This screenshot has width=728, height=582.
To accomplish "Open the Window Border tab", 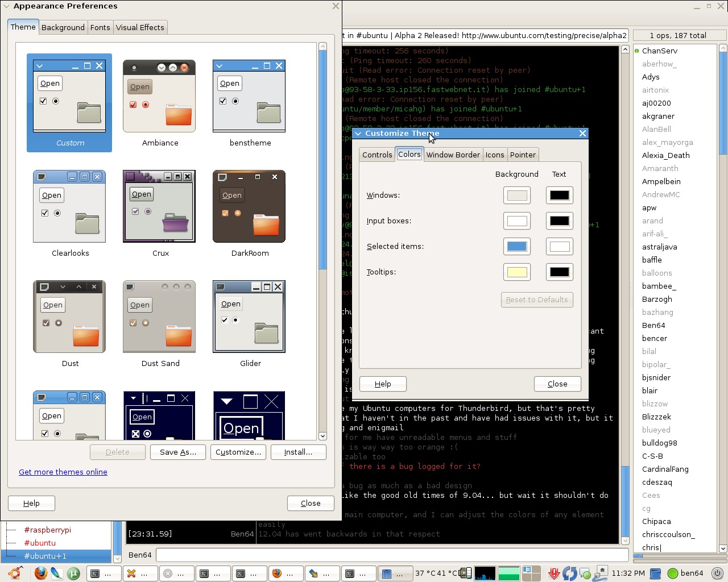I will [453, 155].
